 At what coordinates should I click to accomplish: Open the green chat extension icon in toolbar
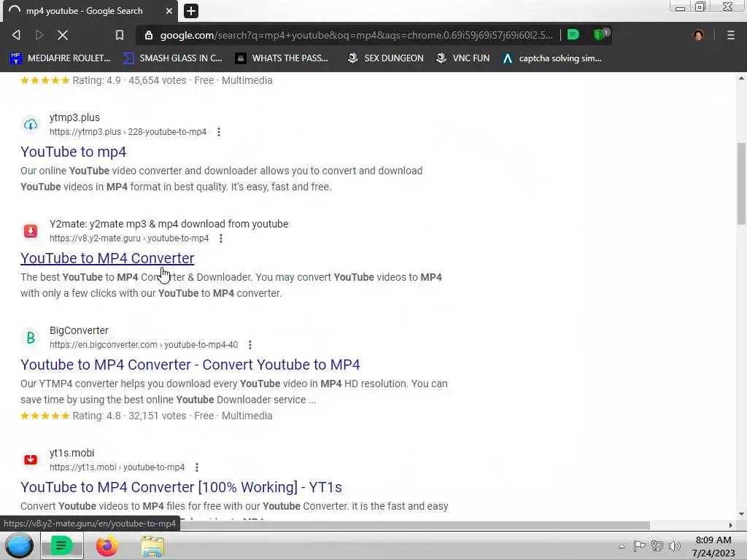(573, 35)
